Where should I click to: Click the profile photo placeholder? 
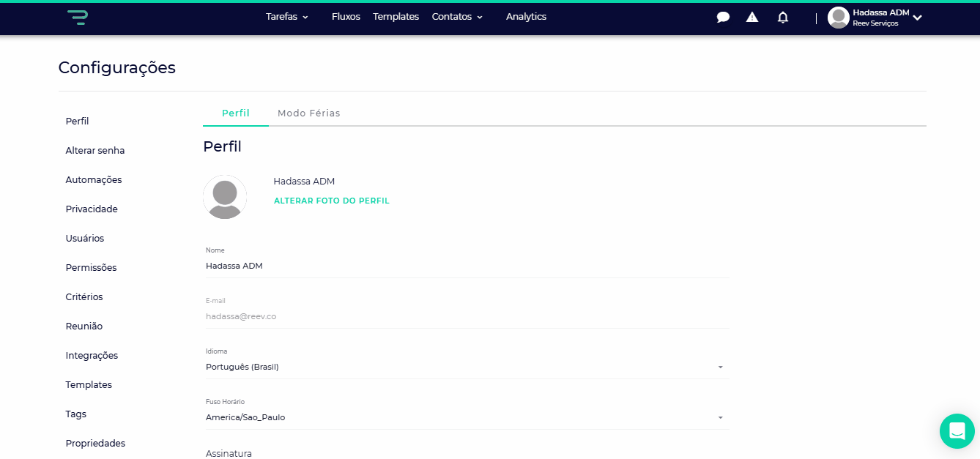(x=225, y=197)
